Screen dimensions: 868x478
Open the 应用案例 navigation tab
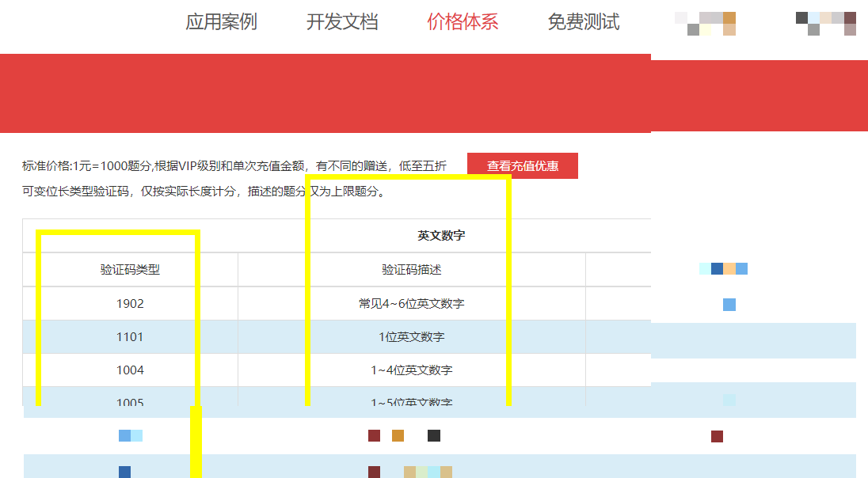[221, 22]
